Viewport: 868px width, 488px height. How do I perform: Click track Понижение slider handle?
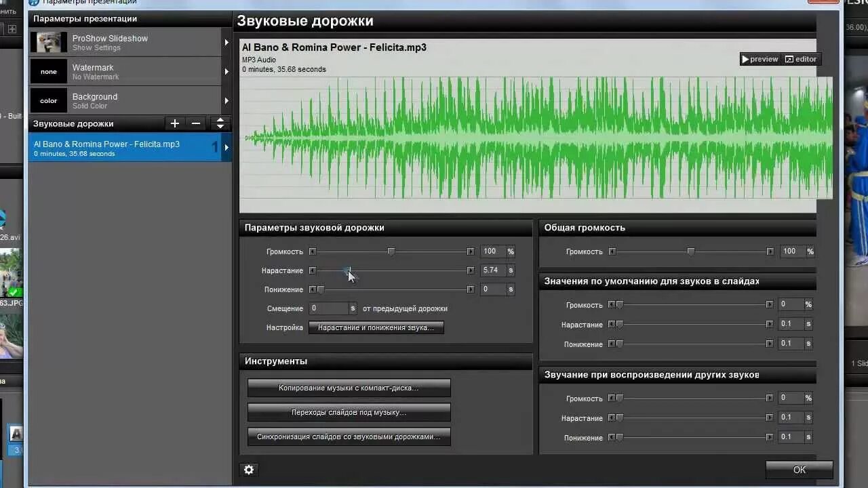tap(321, 289)
